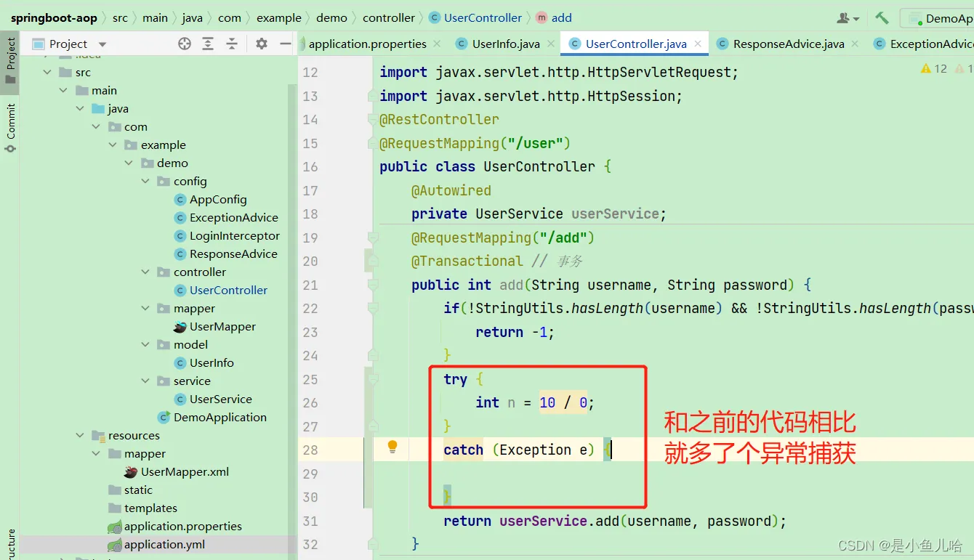Click controller in the breadcrumb path
Screen dimensions: 974x560
pyautogui.click(x=389, y=17)
